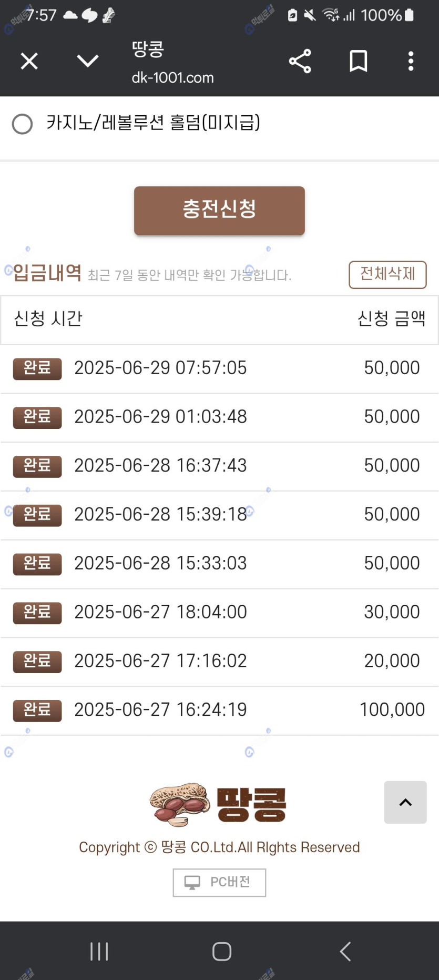Tap the 땅콩 peanut logo
Viewport: 439px width, 980px height.
click(218, 804)
